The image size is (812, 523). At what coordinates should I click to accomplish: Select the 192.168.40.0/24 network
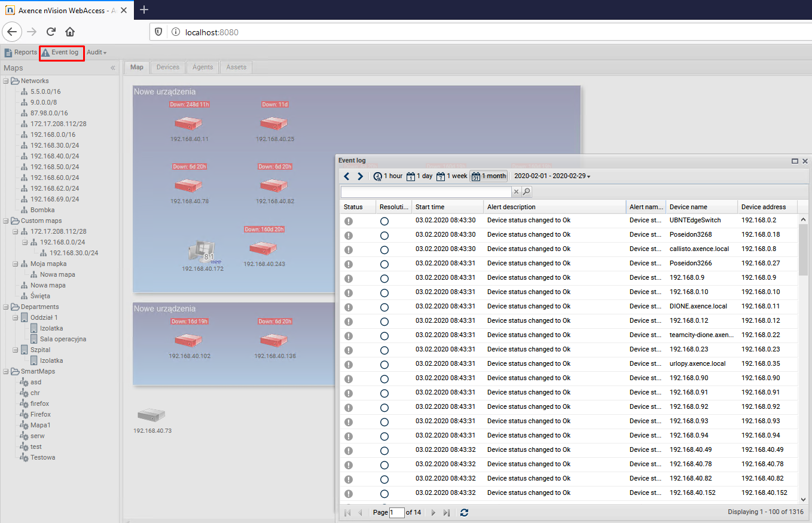[x=54, y=156]
